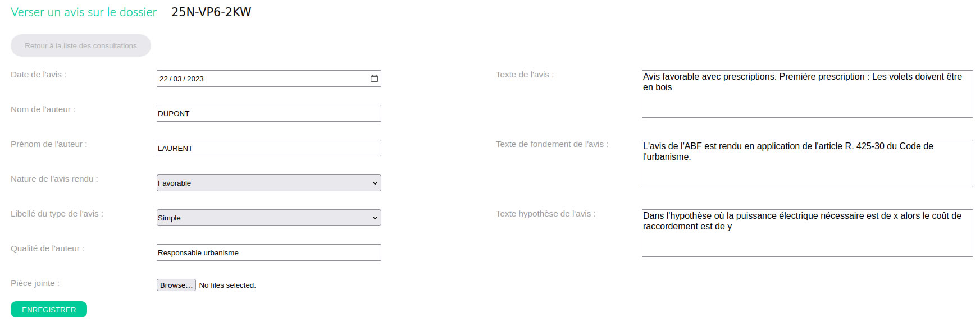Image resolution: width=980 pixels, height=327 pixels.
Task: Edit the Texte de fondement de l'avis textarea
Action: click(x=807, y=163)
